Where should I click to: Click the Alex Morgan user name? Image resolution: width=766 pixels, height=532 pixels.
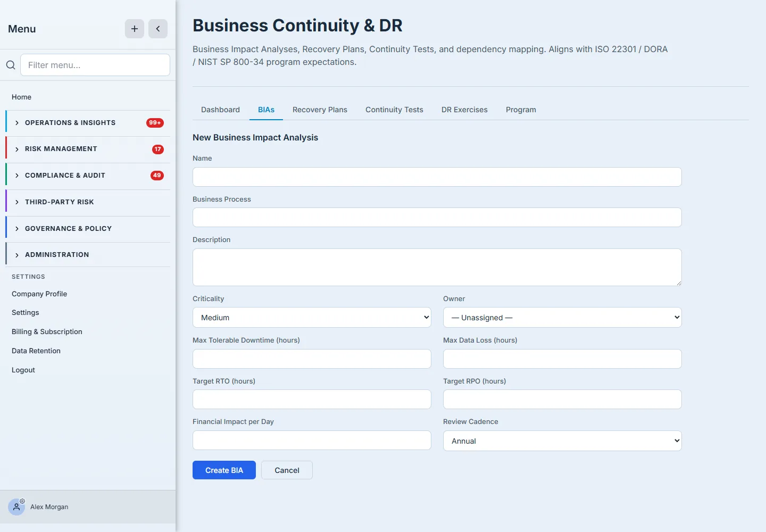49,507
